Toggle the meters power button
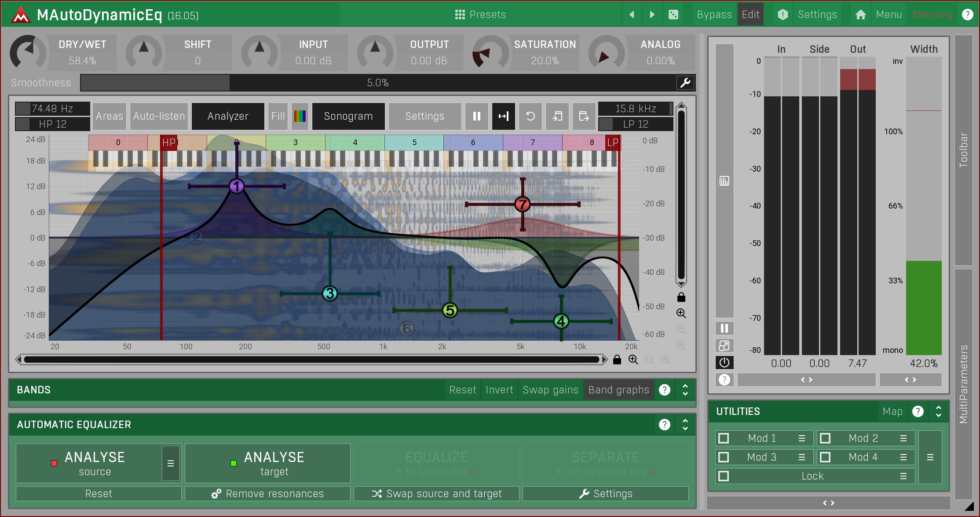Screen dimensions: 980x517 (724, 363)
